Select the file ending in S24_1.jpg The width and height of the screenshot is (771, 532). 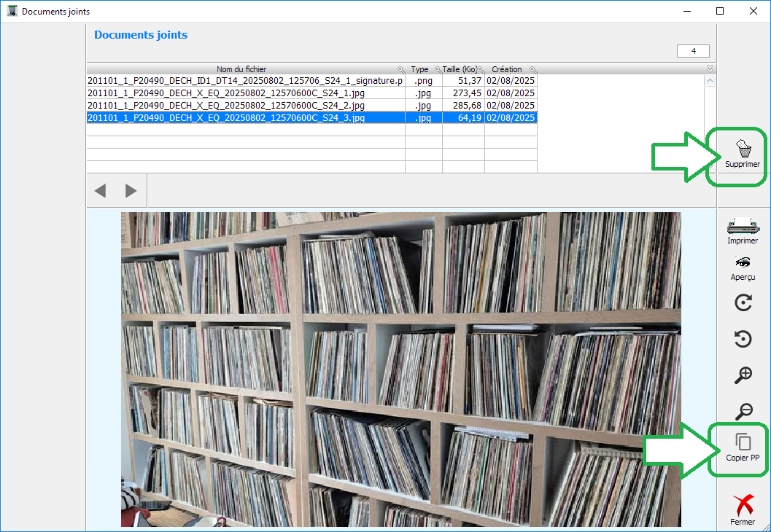(x=226, y=93)
